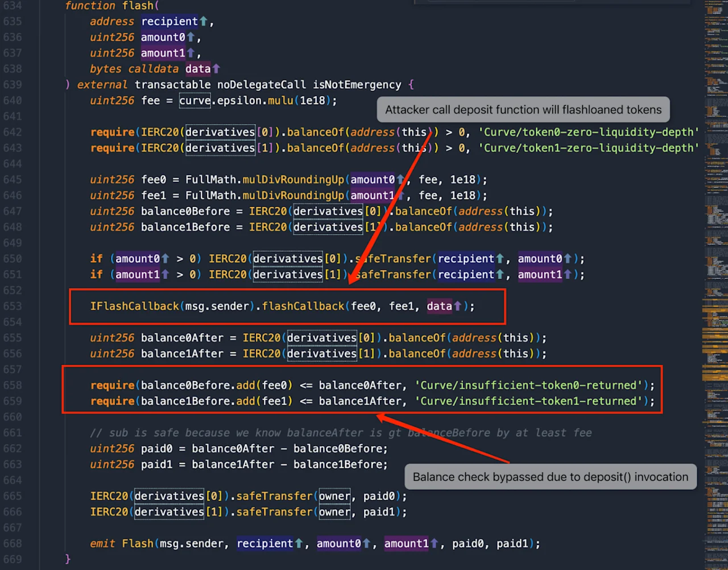The height and width of the screenshot is (570, 728).
Task: Click the 'flash' function name on line 634
Action: 138,6
